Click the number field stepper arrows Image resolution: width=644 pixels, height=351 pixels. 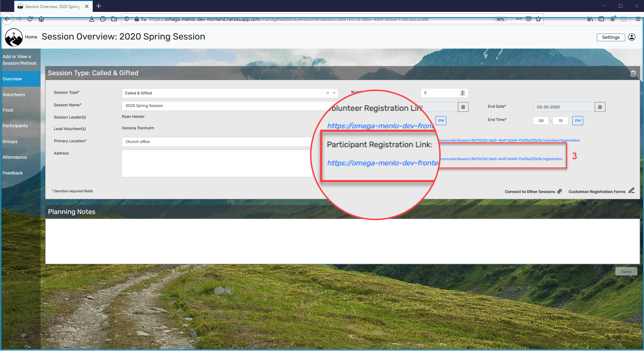[462, 93]
